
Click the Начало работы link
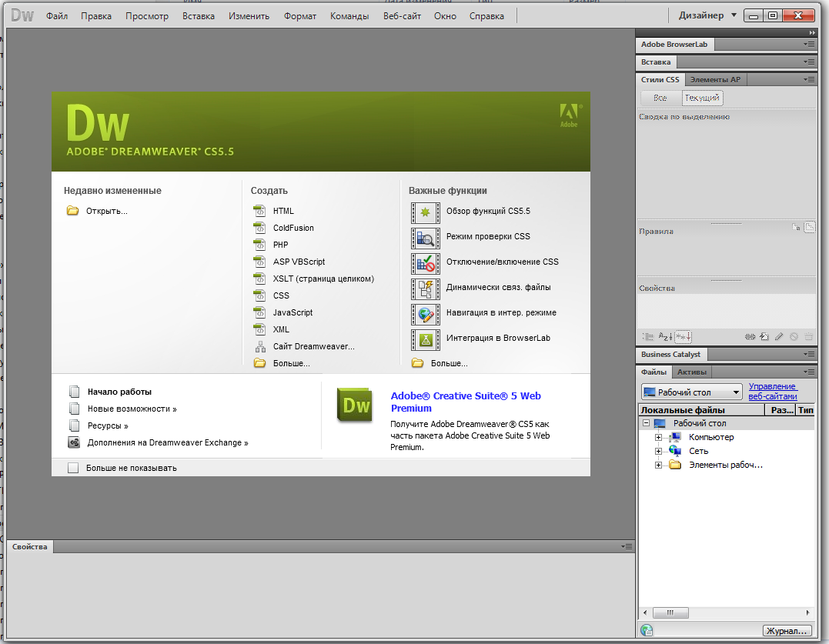coord(119,392)
